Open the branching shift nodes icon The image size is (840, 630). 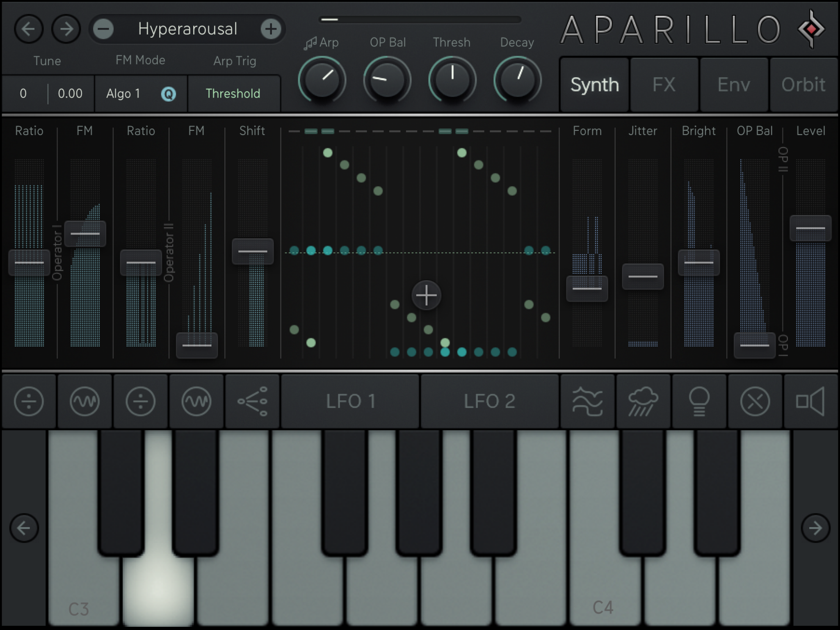(x=252, y=401)
